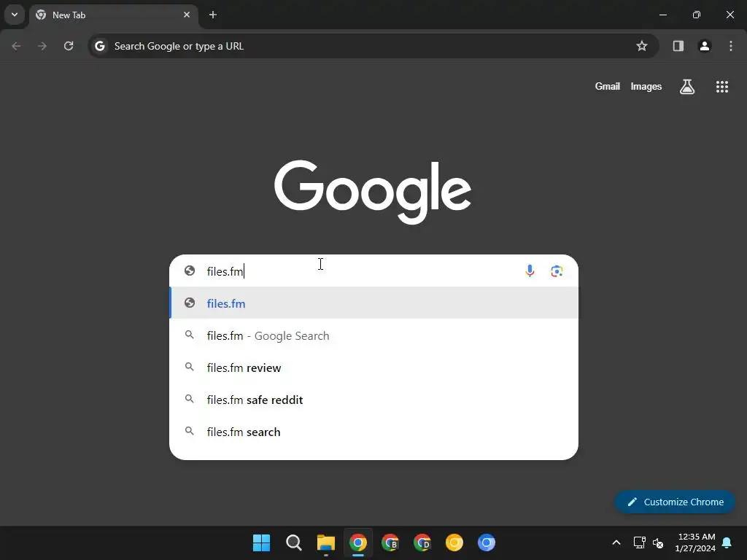Screen dimensions: 747x560
Task: Choose the 'files.fm review' suggestion
Action: point(374,367)
